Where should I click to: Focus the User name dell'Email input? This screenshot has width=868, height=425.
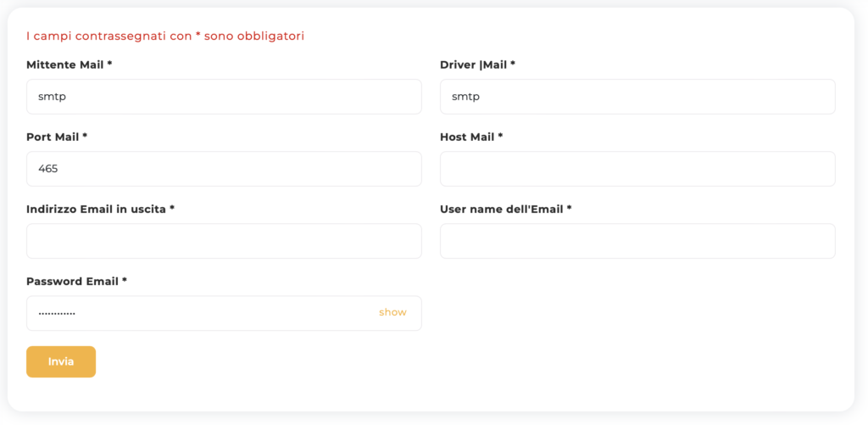[637, 241]
